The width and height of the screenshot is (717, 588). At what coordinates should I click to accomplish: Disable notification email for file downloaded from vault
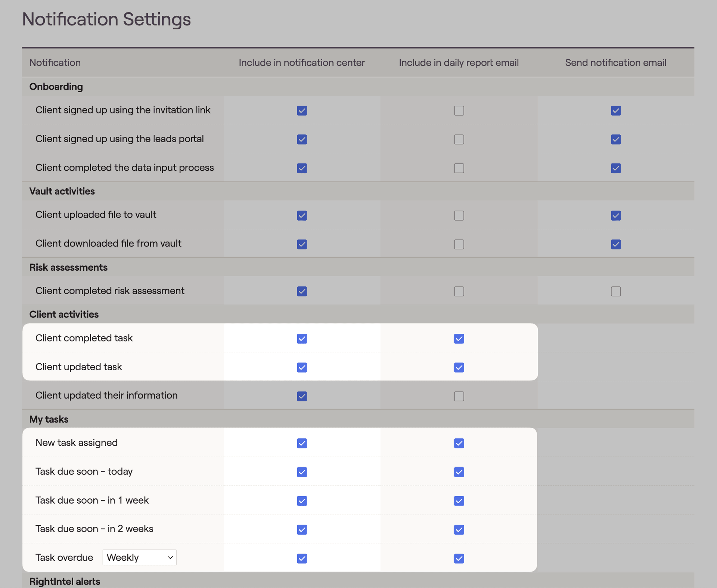(615, 244)
